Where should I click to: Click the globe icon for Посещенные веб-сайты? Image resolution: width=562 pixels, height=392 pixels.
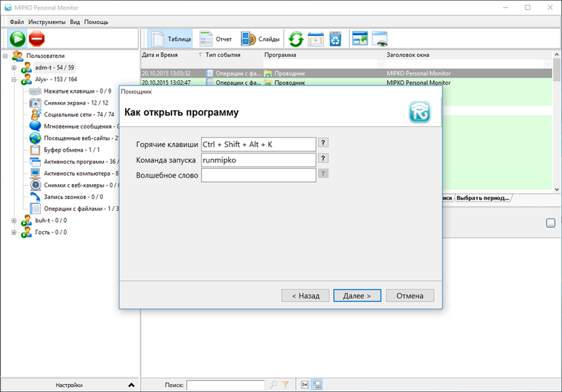pos(35,138)
